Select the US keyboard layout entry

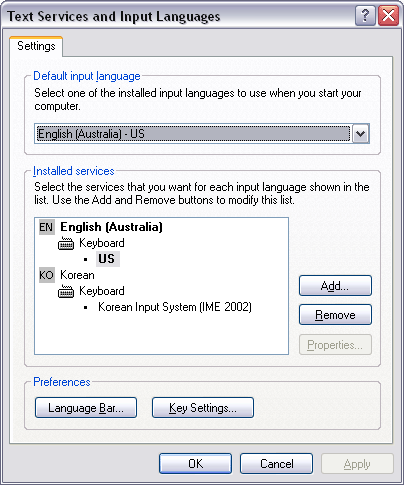coord(107,259)
